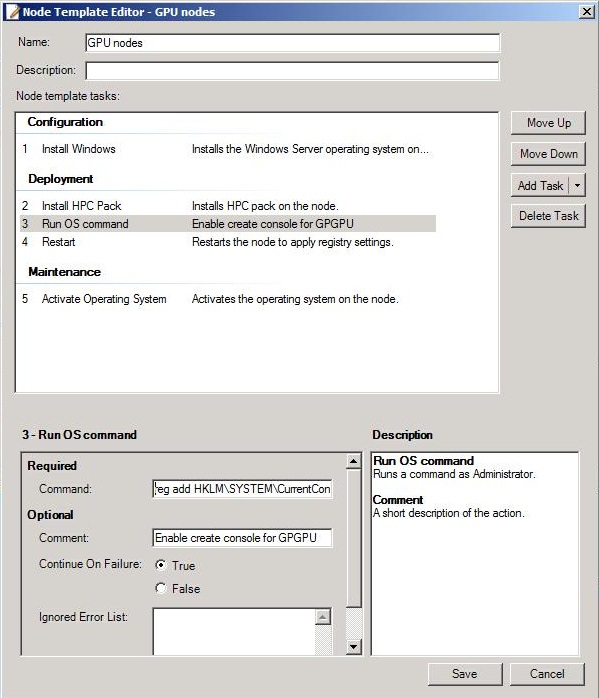Click properties panel scroll down arrow

click(x=353, y=646)
